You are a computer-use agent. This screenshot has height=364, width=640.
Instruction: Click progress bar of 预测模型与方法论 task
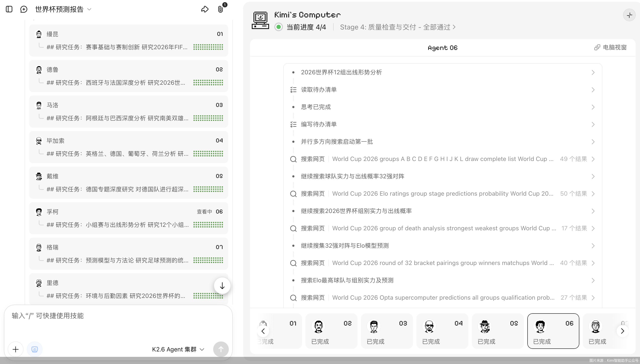point(208,260)
